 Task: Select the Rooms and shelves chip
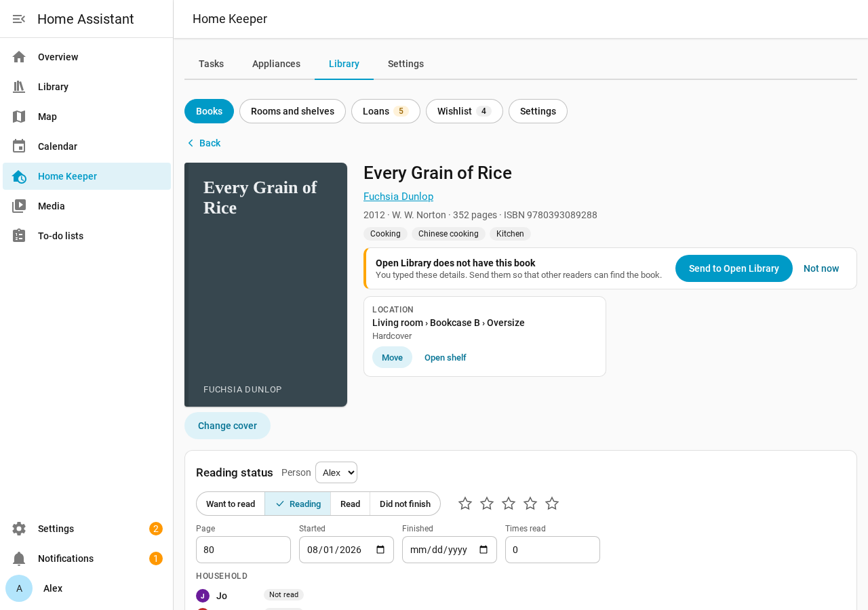(292, 111)
